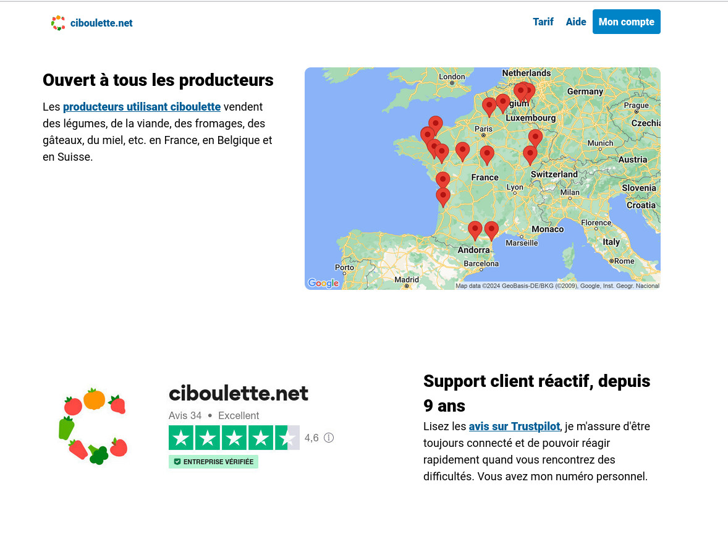Click the ciboulette.net Trustpilot heading
Viewport: 728px width, 560px height.
pos(238,393)
